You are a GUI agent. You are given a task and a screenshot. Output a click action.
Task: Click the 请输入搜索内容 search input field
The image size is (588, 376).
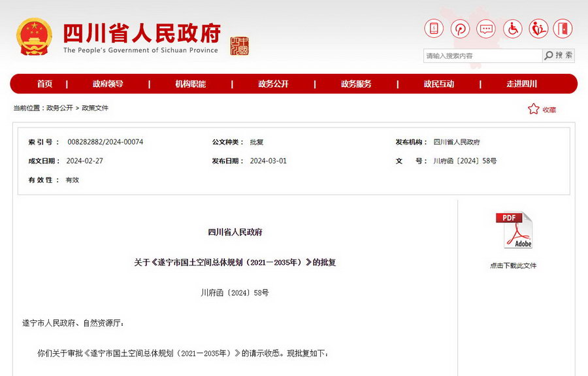pyautogui.click(x=482, y=56)
